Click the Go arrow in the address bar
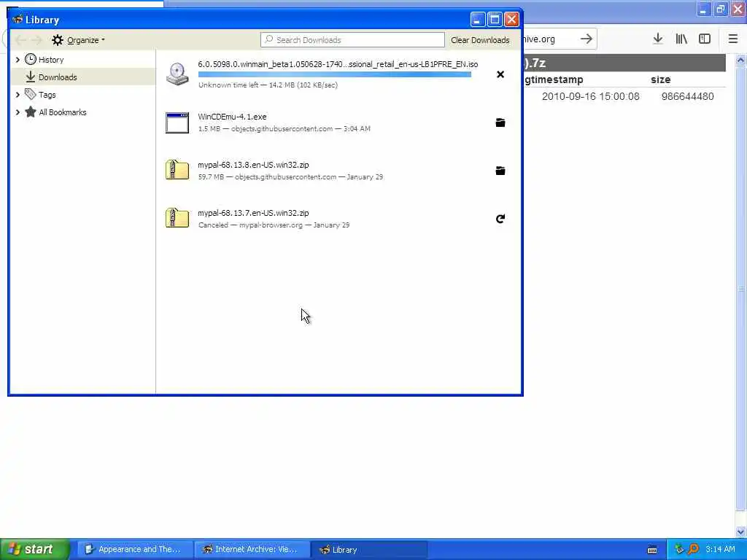747x560 pixels. [x=587, y=39]
